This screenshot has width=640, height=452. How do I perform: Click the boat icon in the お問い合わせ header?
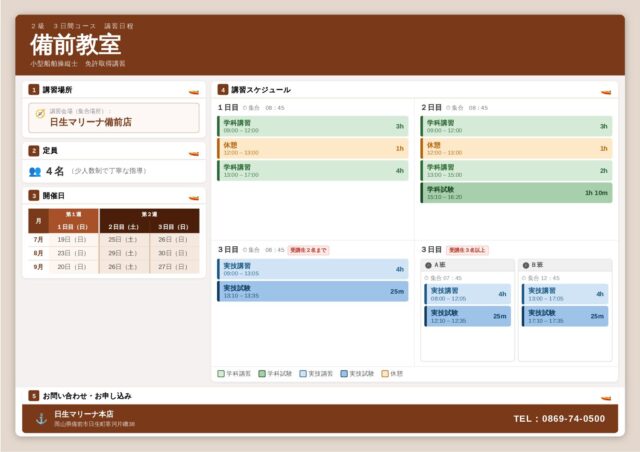point(606,398)
